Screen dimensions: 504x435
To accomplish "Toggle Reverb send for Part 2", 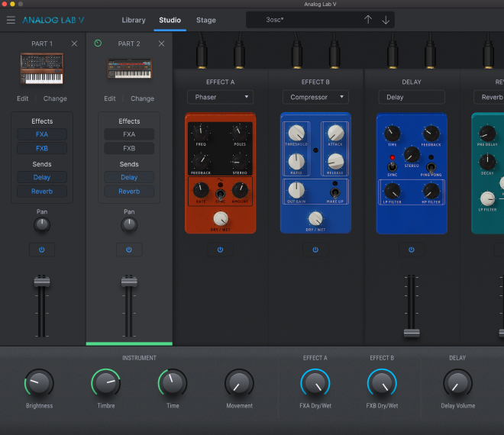I will [129, 192].
